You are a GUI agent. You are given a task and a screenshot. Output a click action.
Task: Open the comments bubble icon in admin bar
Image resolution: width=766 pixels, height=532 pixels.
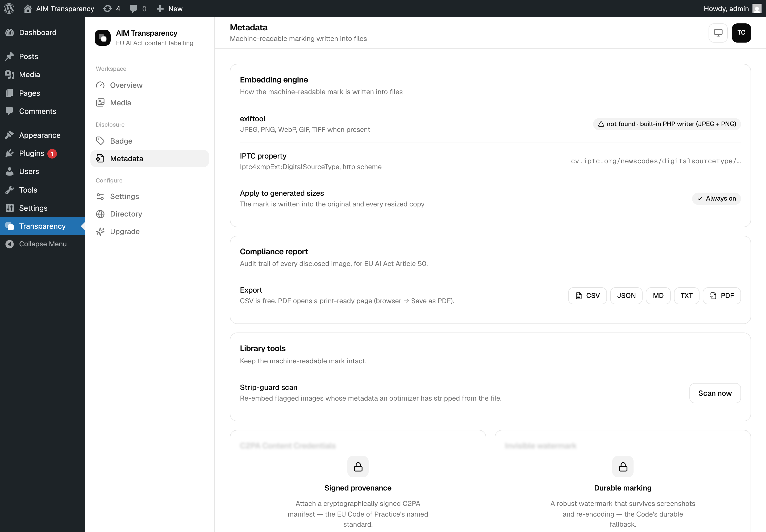pos(133,9)
